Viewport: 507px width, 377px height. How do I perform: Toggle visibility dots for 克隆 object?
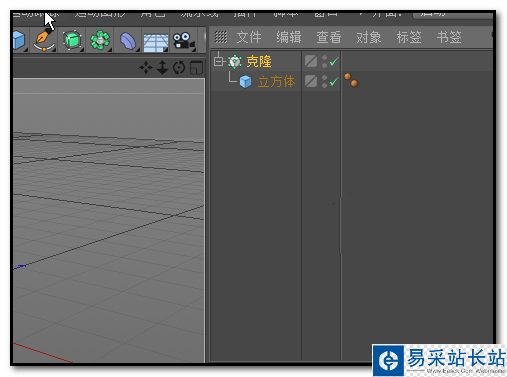pyautogui.click(x=324, y=61)
